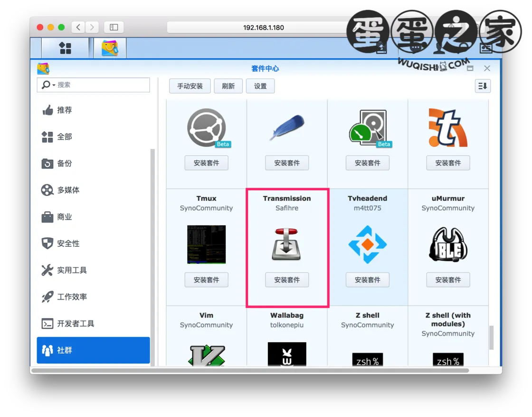Go forward with the browser forward arrow

point(92,27)
